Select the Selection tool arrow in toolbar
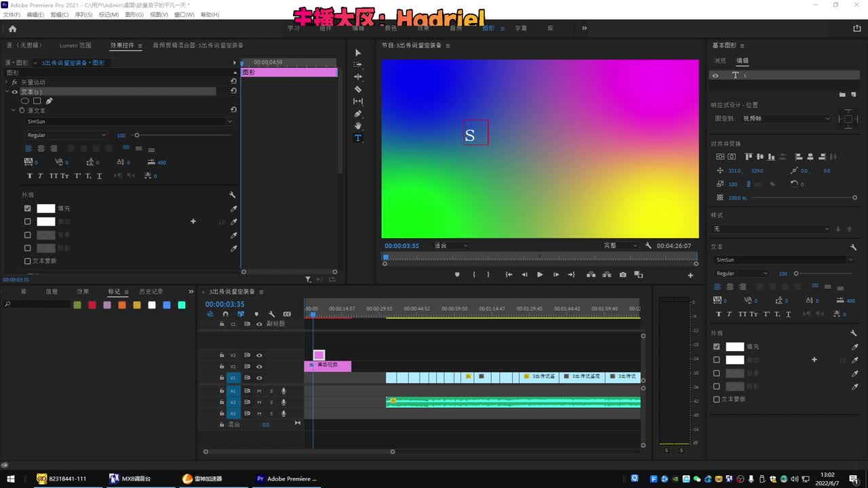Viewport: 868px width, 488px height. (x=358, y=53)
